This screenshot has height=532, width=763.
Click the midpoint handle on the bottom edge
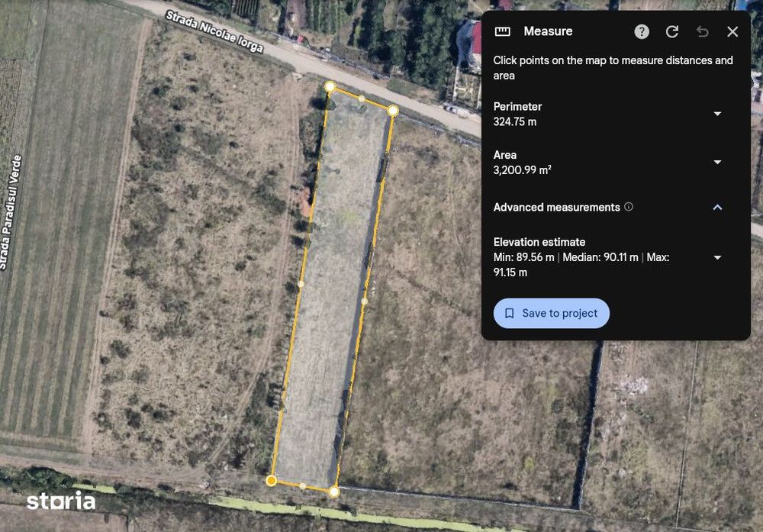point(303,485)
